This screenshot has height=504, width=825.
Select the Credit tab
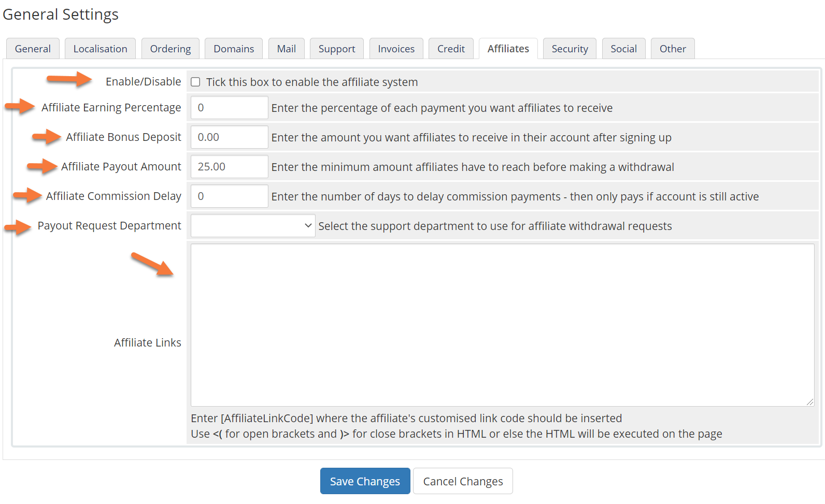451,49
